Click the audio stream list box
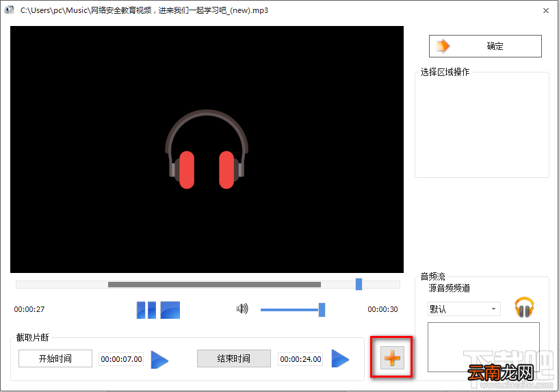The image size is (559, 392). point(484,347)
